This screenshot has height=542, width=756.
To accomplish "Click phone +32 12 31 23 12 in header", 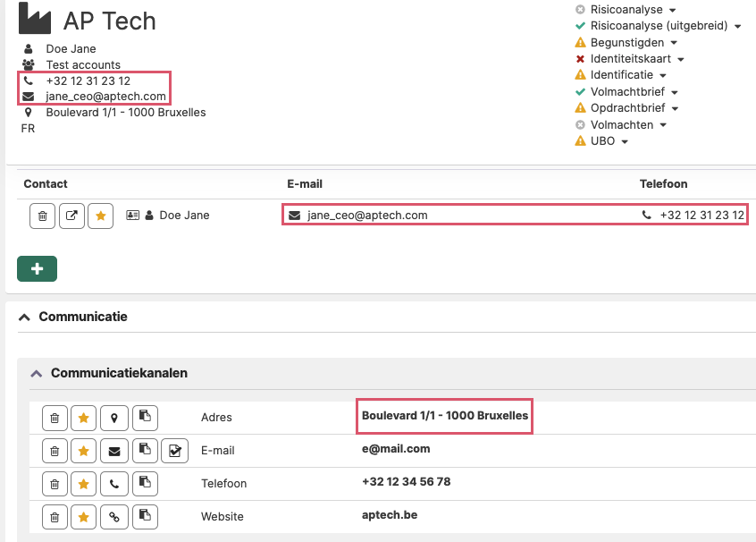I will tap(88, 80).
